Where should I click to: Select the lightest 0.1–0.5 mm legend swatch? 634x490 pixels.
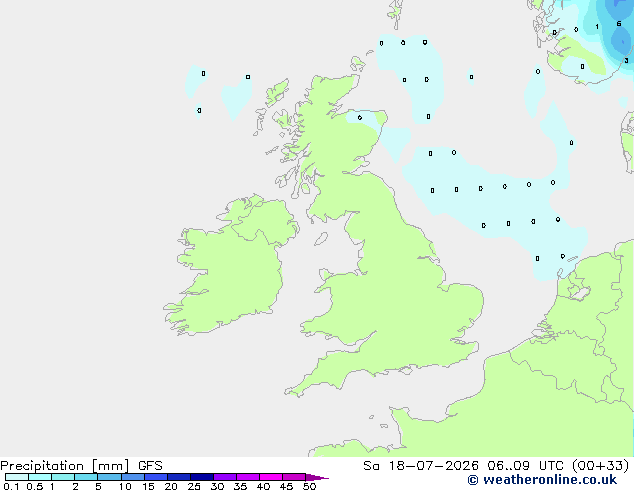[17, 477]
